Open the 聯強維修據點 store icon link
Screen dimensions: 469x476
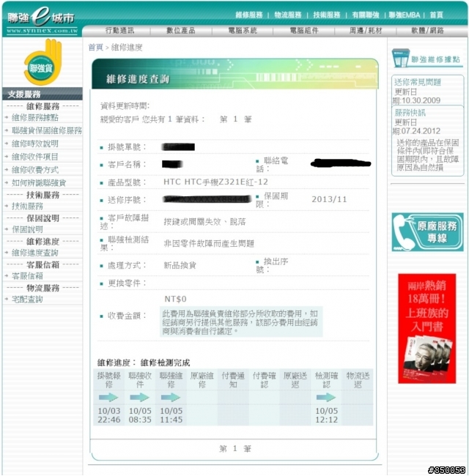tap(427, 59)
